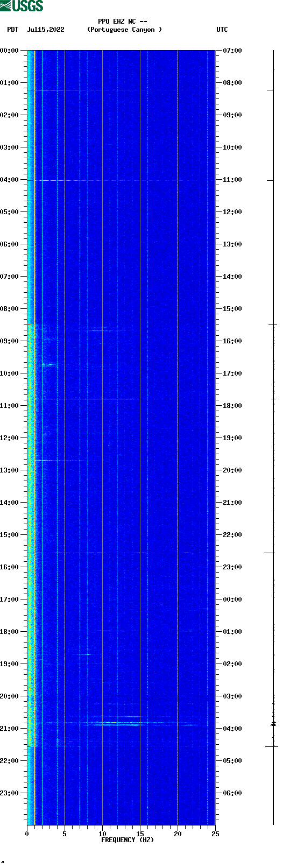Click the 'UTC' timezone label
The image size is (297, 868).
point(222,30)
